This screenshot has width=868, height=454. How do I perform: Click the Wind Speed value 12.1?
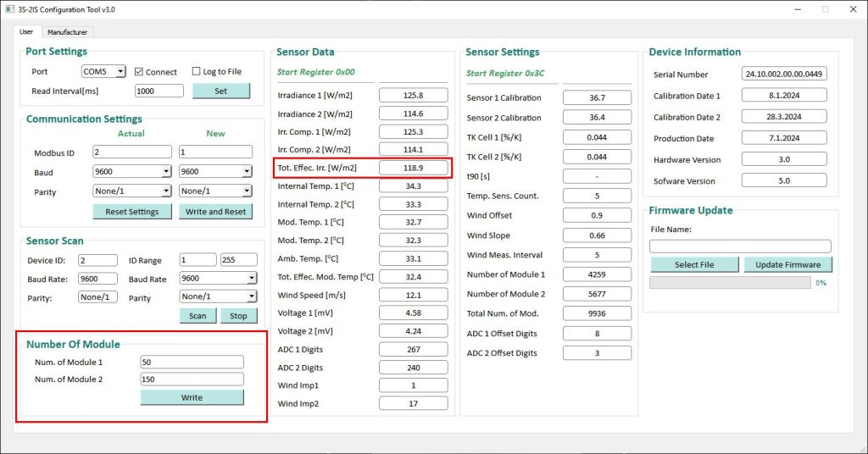click(414, 295)
